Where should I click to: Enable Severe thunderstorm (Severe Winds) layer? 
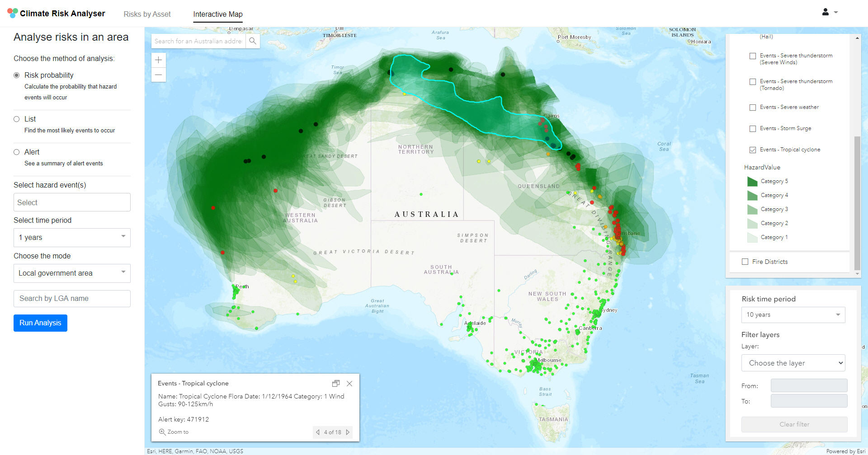coord(753,56)
